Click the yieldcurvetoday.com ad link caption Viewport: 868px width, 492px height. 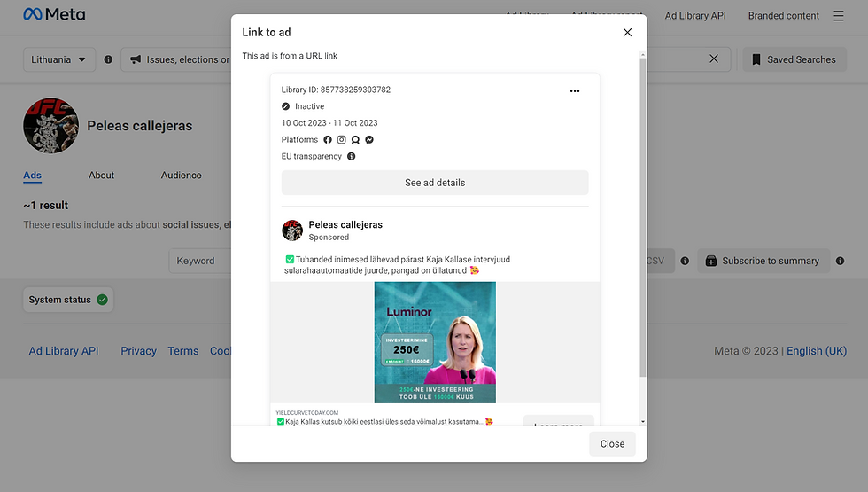pos(306,413)
